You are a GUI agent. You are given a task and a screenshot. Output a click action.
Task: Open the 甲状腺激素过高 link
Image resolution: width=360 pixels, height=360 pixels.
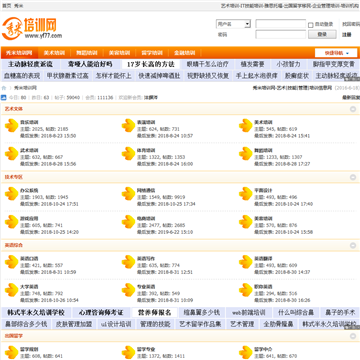(68, 76)
